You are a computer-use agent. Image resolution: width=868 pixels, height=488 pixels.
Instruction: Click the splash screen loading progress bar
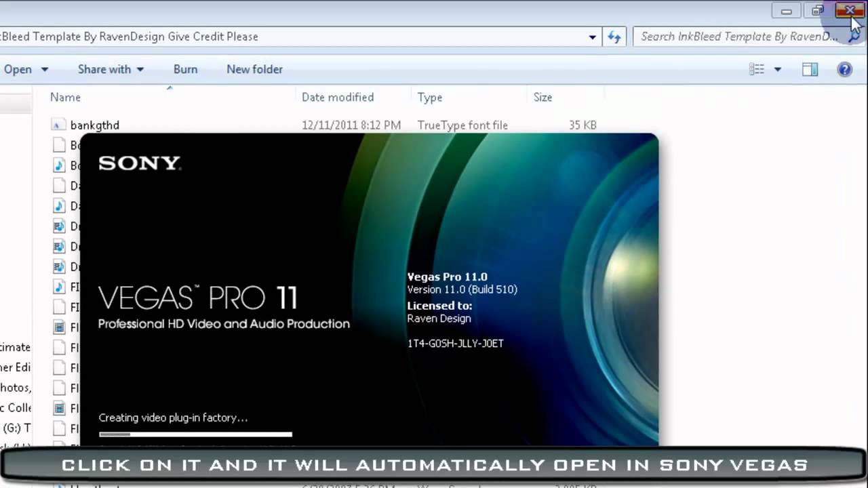195,434
